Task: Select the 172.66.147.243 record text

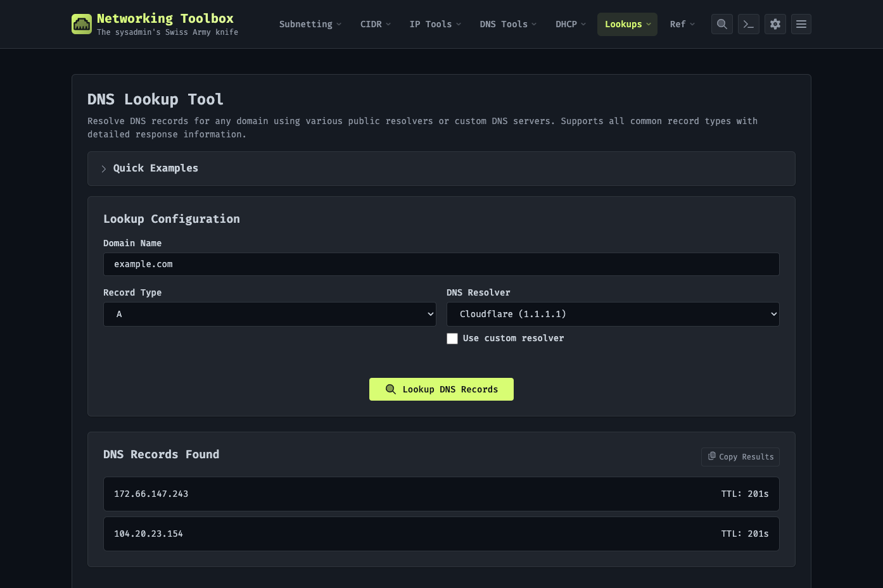Action: (151, 494)
